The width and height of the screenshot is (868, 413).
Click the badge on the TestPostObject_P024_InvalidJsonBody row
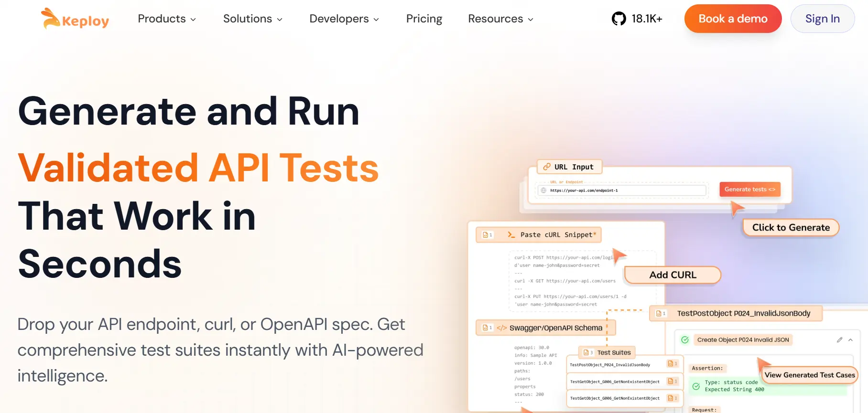[x=673, y=364]
